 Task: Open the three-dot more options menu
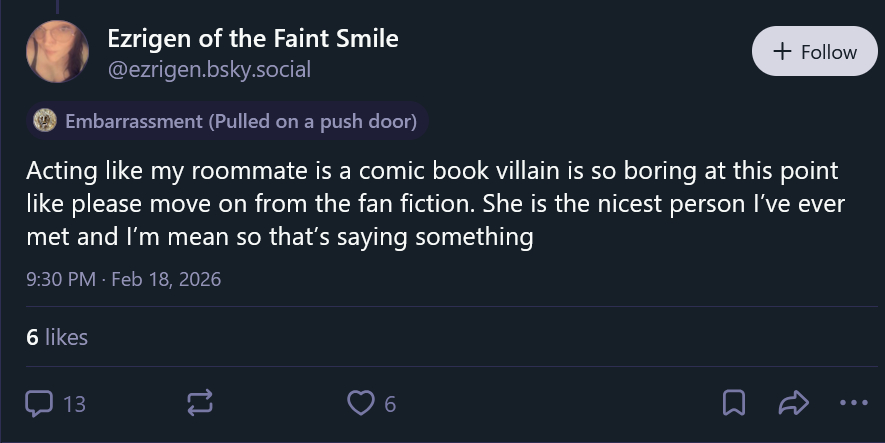[854, 404]
